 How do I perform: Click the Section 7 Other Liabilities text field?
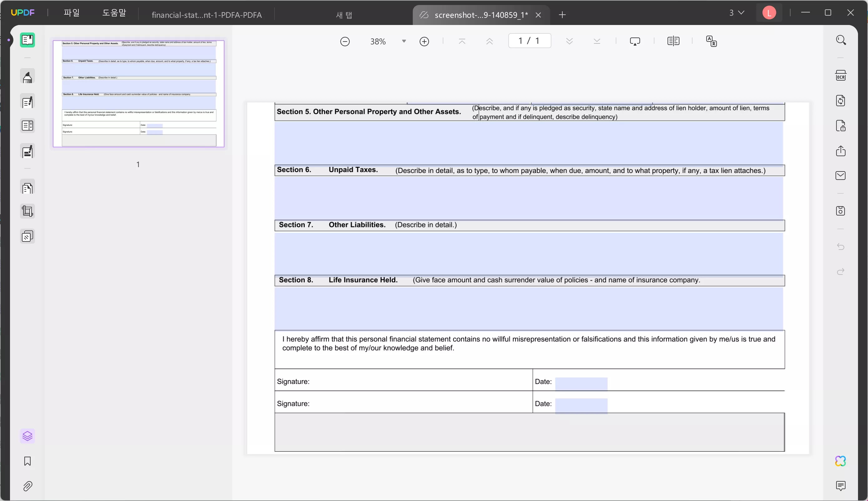pos(529,254)
